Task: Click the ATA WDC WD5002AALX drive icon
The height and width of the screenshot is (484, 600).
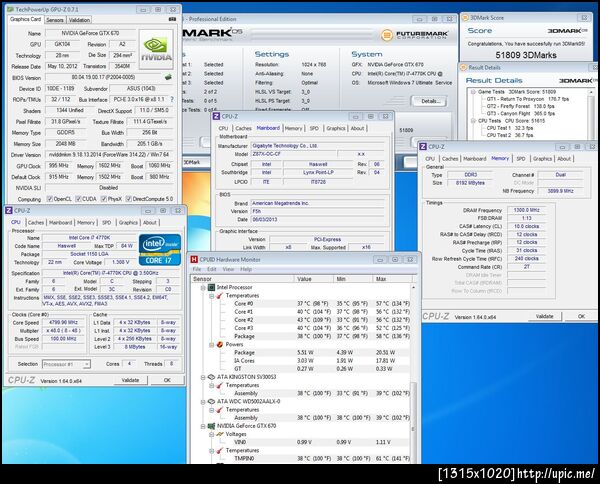Action: click(x=211, y=401)
